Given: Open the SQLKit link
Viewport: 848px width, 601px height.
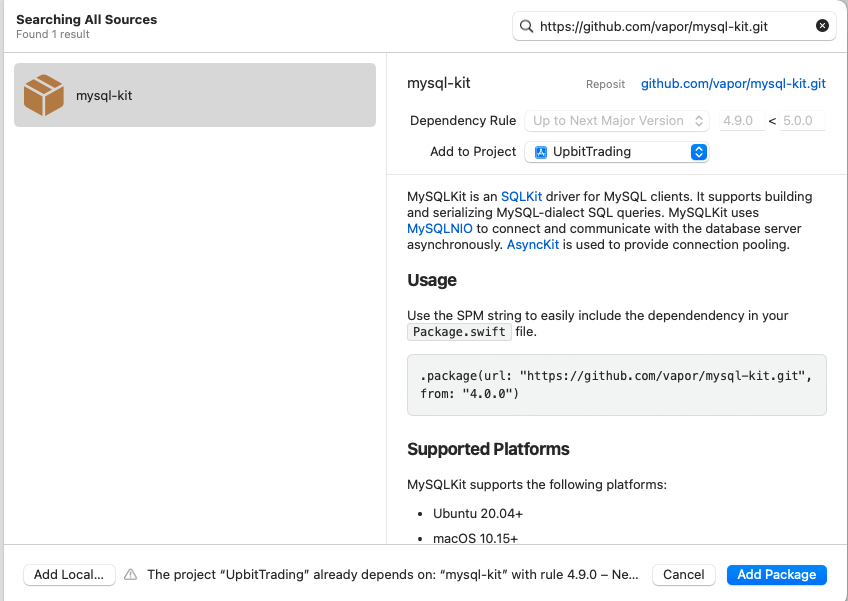Looking at the screenshot, I should (521, 196).
